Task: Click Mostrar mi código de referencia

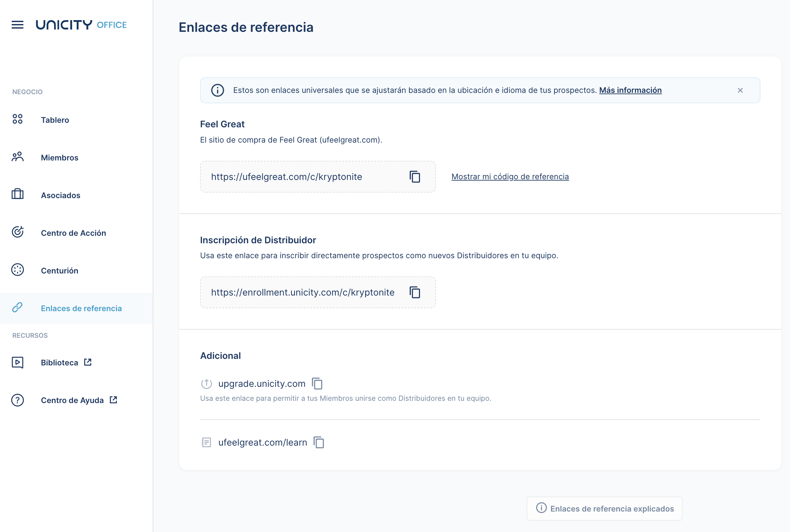Action: click(x=510, y=176)
